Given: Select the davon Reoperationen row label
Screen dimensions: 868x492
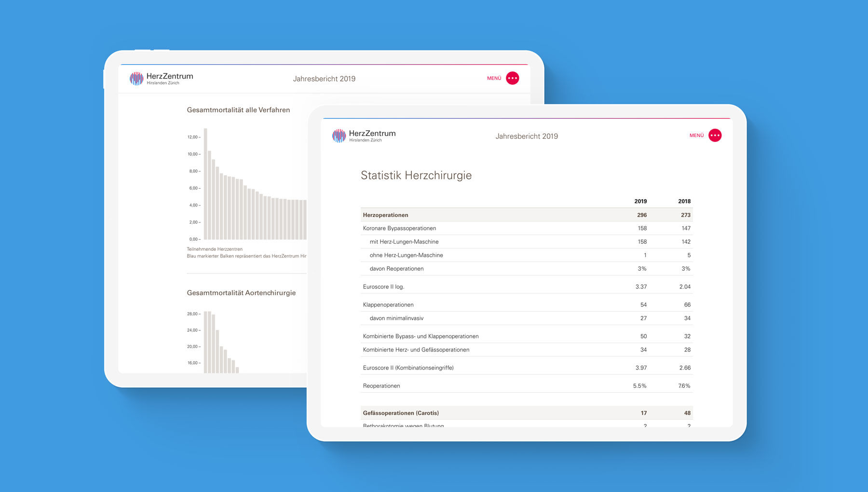Looking at the screenshot, I should tap(396, 269).
